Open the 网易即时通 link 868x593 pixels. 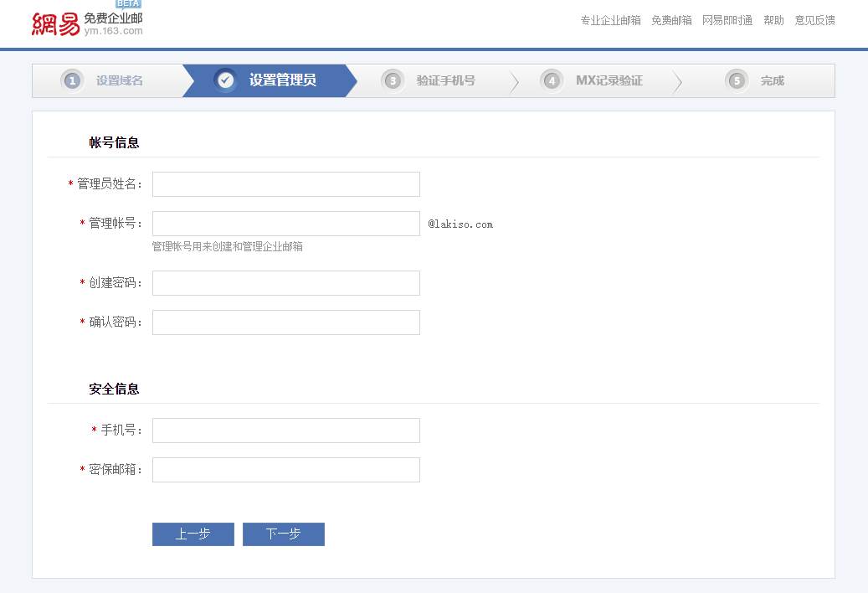[727, 20]
